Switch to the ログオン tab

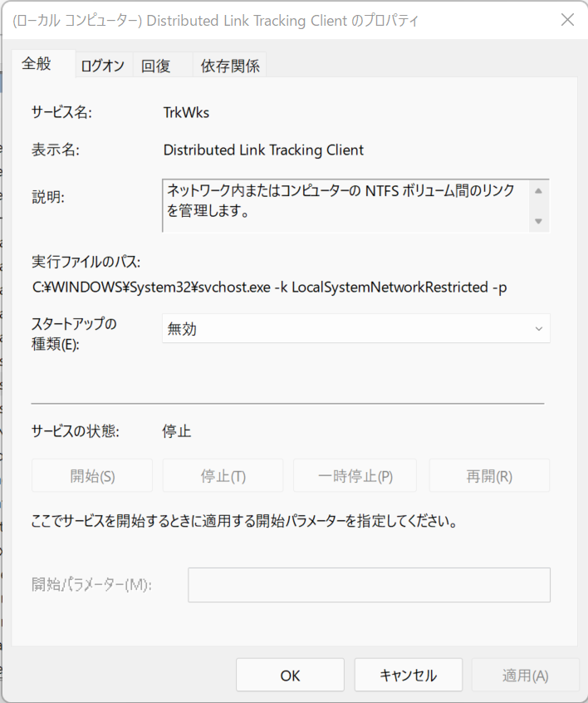[x=103, y=66]
